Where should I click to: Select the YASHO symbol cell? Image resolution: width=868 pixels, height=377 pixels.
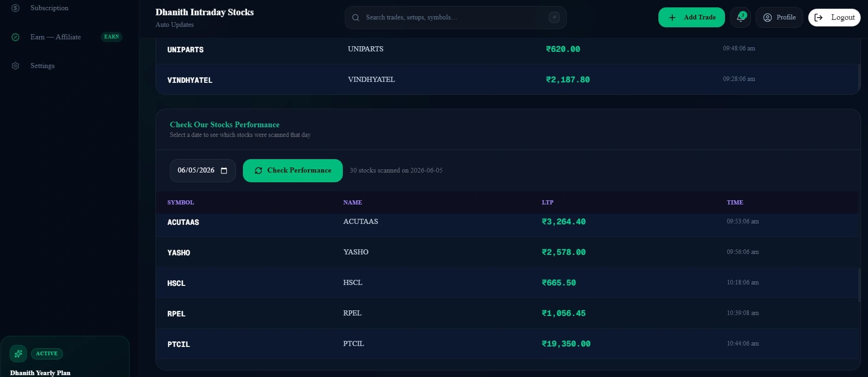[x=179, y=253]
